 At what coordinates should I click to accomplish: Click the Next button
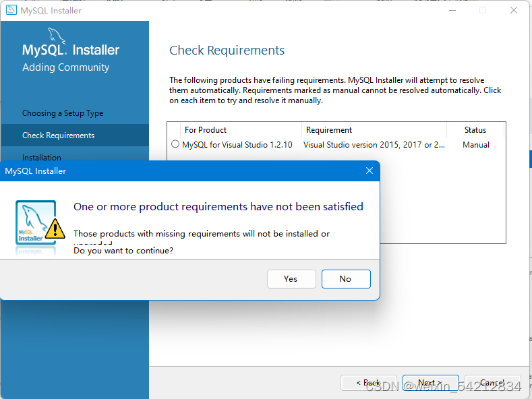click(x=430, y=383)
